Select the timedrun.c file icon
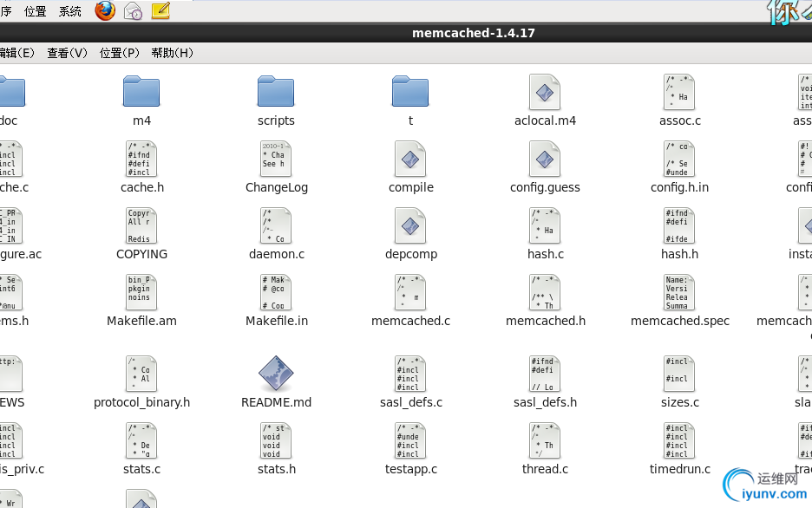The width and height of the screenshot is (812, 508). (x=679, y=440)
